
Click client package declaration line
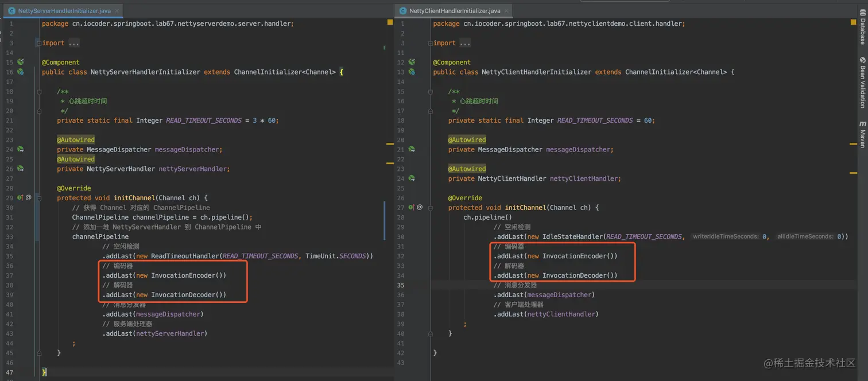tap(559, 24)
